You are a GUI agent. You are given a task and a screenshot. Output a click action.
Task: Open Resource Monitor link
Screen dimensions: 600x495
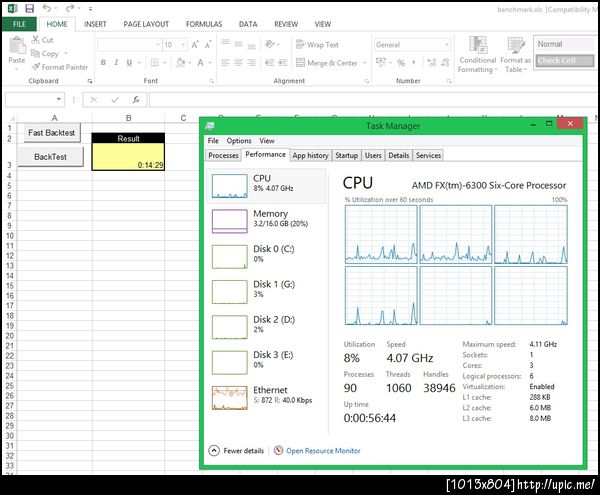(323, 451)
